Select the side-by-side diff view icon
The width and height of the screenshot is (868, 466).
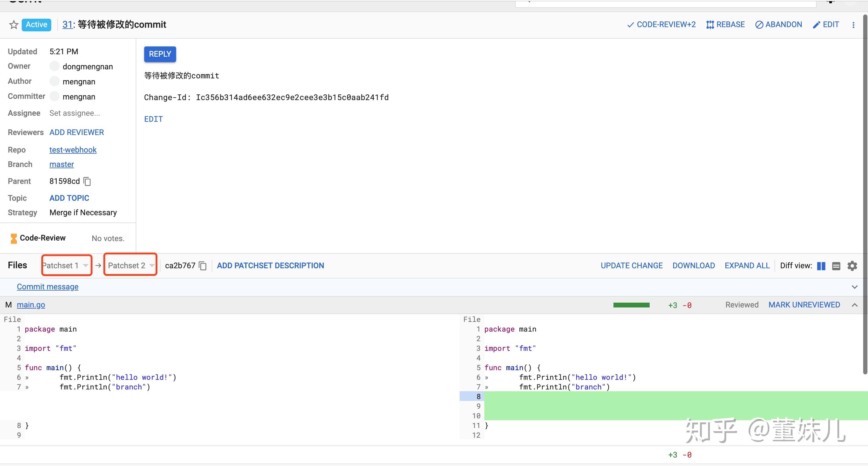pyautogui.click(x=821, y=266)
